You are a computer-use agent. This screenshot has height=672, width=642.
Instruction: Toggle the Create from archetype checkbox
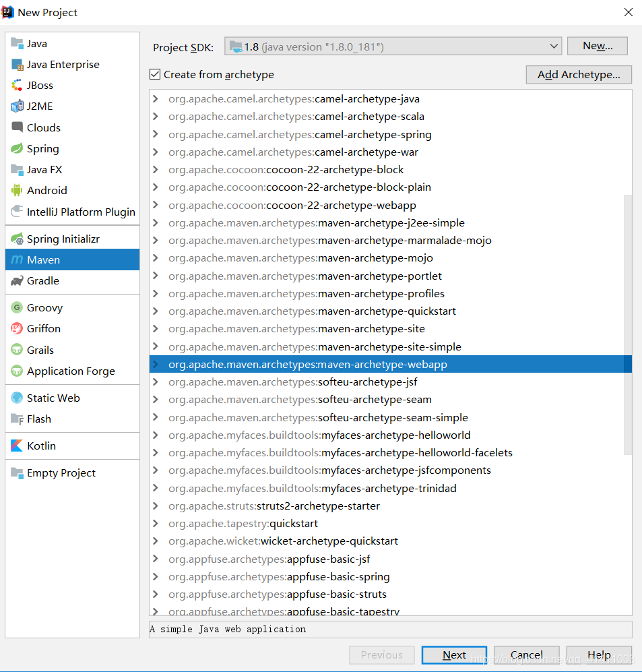155,75
